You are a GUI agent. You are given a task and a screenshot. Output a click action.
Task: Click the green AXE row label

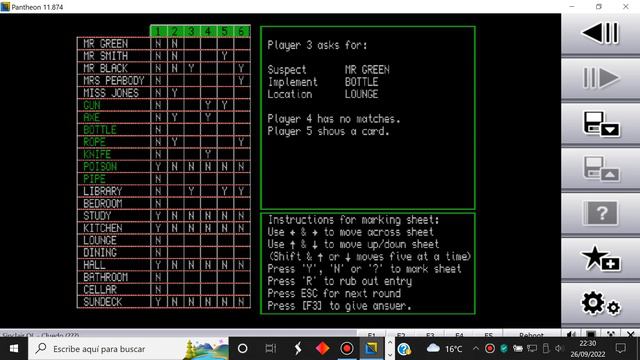pyautogui.click(x=92, y=118)
